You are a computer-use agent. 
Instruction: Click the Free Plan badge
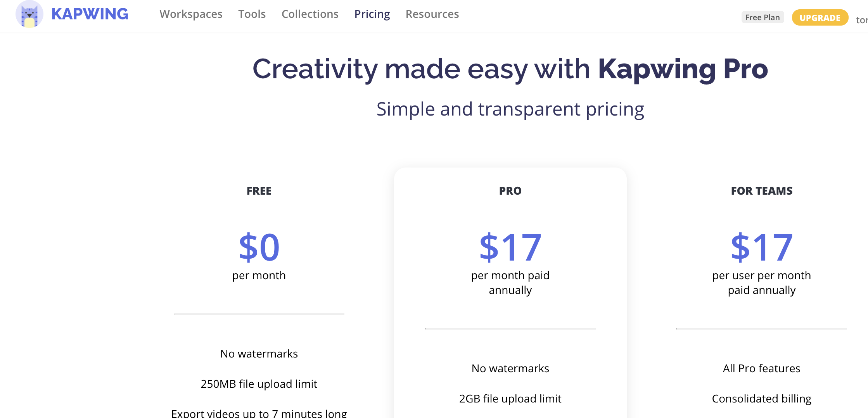763,17
